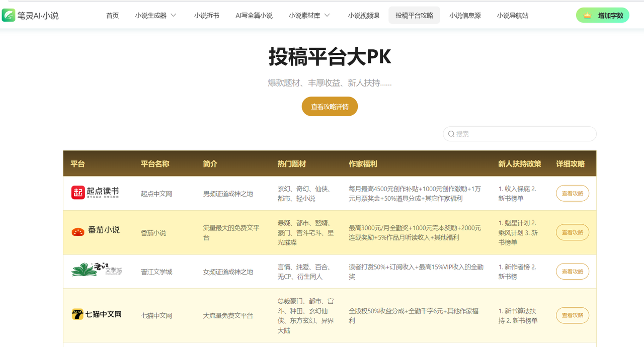The height and width of the screenshot is (347, 644).
Task: Click the 七猫中文网 name cell text
Action: point(156,316)
